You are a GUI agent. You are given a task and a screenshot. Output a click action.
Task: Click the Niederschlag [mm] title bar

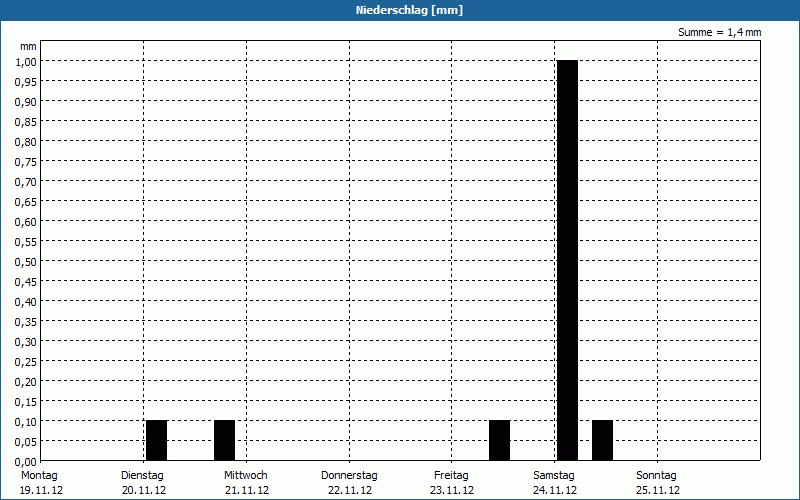[x=400, y=10]
